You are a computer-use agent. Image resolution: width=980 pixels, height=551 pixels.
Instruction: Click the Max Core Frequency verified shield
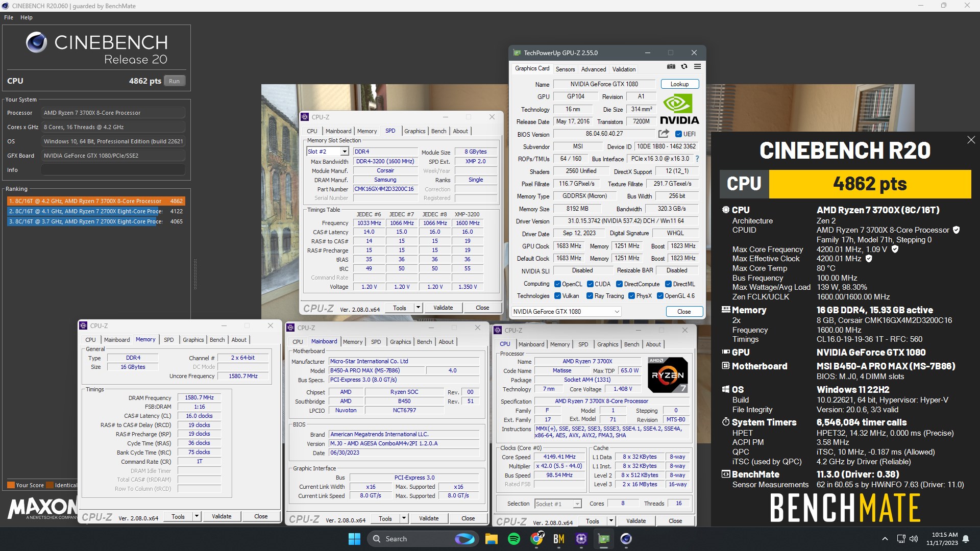(x=895, y=249)
